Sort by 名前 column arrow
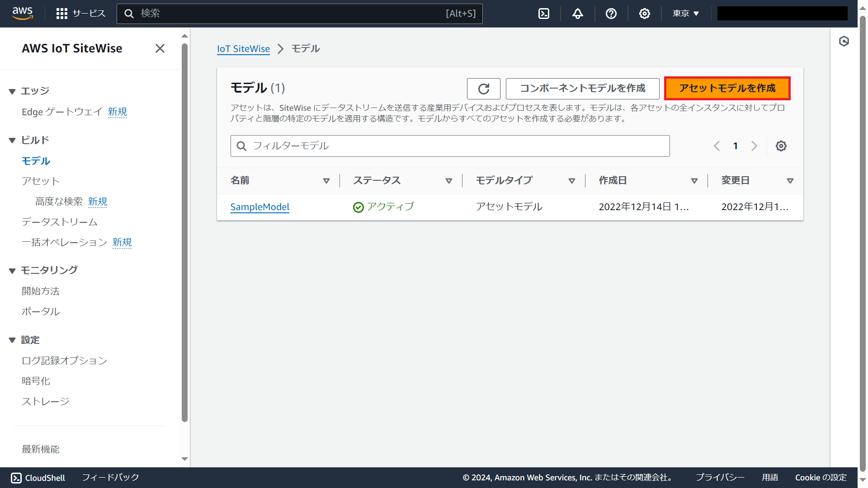868x488 pixels. click(326, 181)
